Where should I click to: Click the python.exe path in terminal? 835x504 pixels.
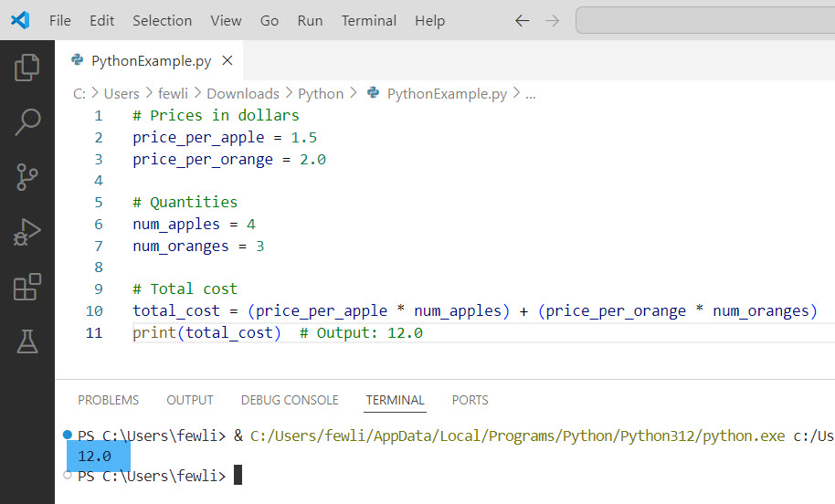coord(518,436)
